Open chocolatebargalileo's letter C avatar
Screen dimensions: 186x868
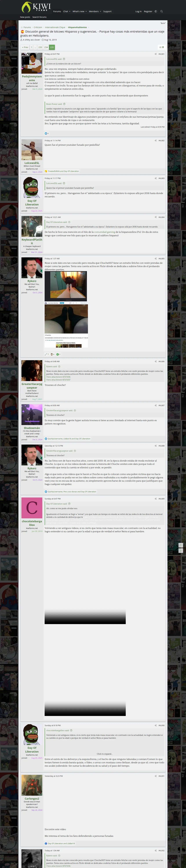tap(32, 508)
